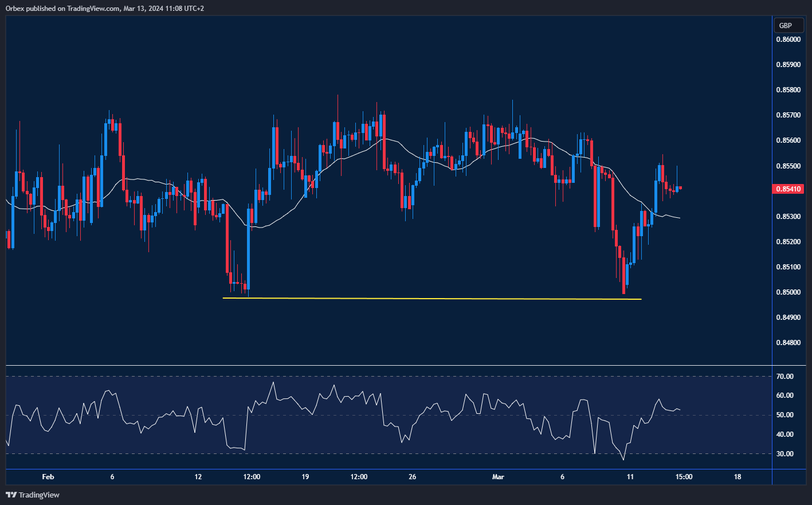Click the Mar label on the time axis
Viewport: 812px width, 505px height.
(498, 476)
